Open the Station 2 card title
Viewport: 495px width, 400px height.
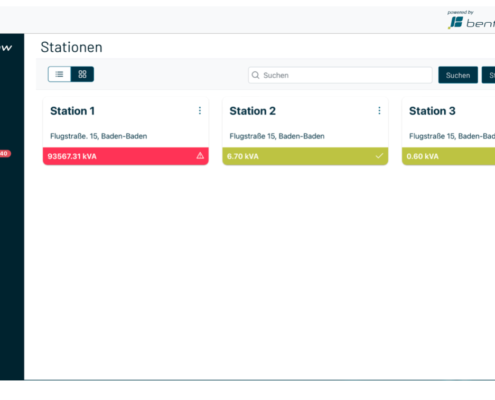click(x=252, y=111)
